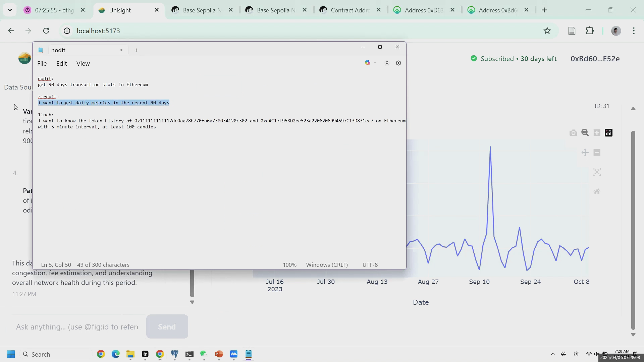Screen dimensions: 644x362
Task: Click the Windows Start button
Action: click(11, 354)
